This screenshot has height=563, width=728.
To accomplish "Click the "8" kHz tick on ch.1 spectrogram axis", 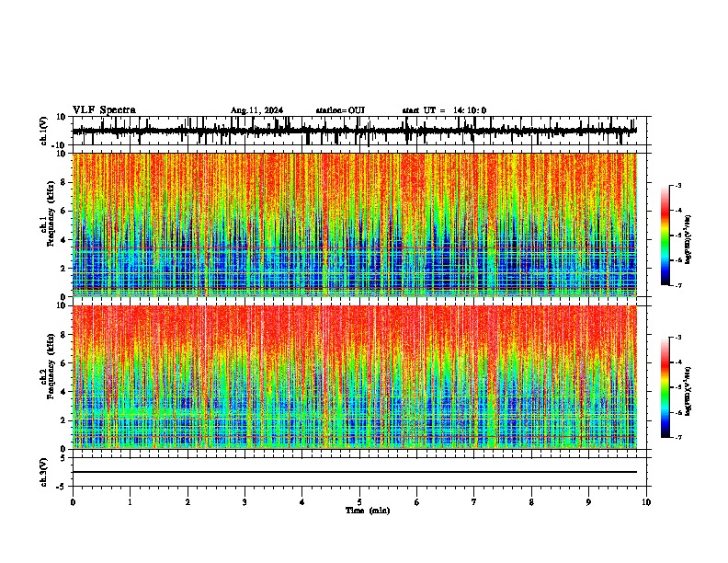I will point(65,182).
